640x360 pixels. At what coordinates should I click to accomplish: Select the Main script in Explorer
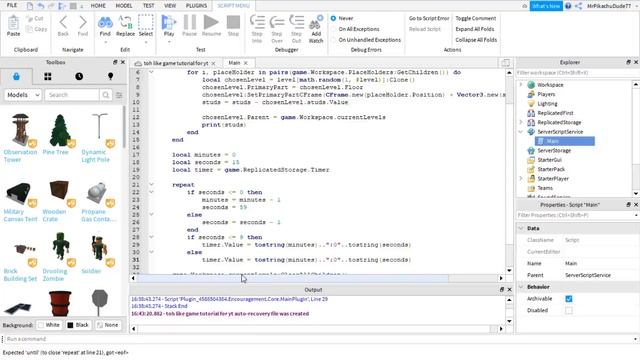point(565,141)
